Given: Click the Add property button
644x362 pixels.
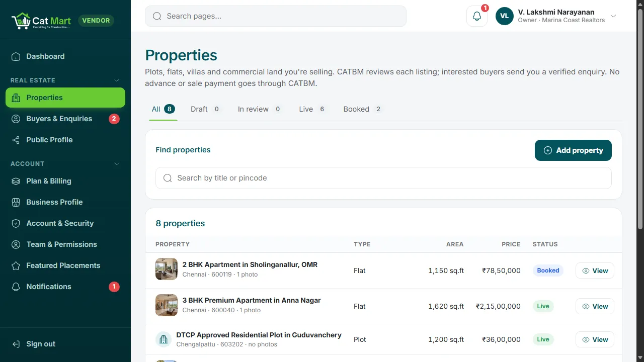Looking at the screenshot, I should coord(573,150).
